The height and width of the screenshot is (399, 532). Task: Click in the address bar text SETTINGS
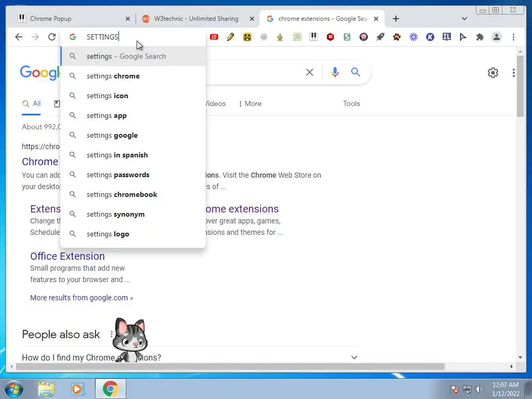102,37
